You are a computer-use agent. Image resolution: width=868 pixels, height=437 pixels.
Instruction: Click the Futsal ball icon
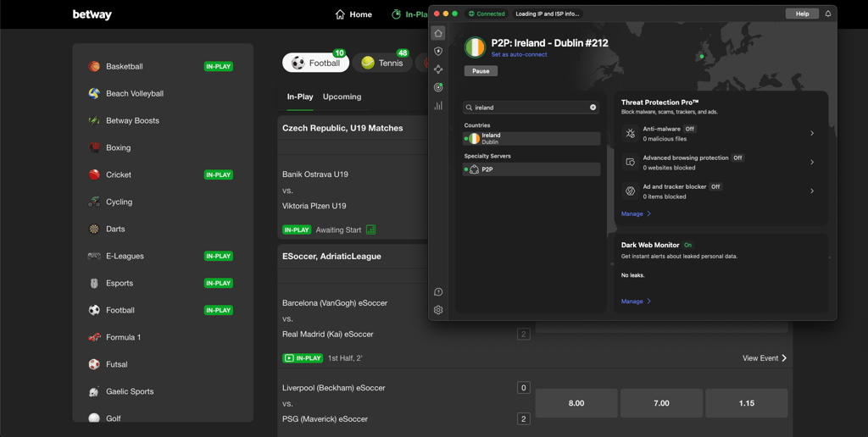coord(94,364)
